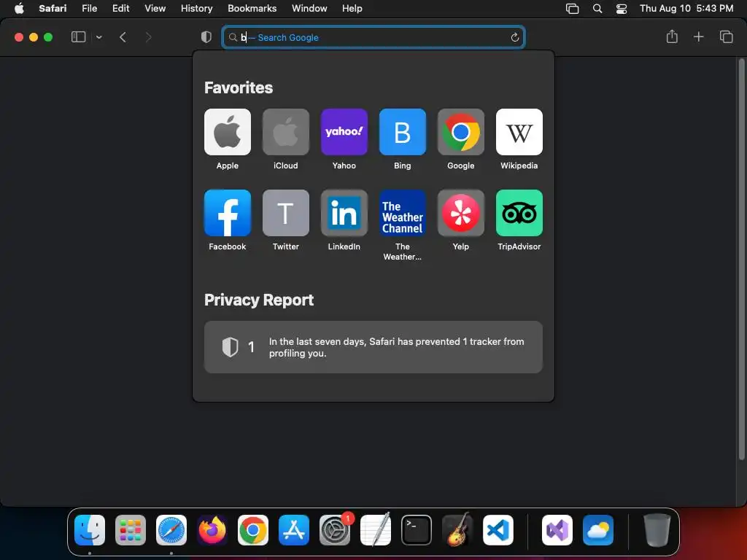Open the Share menu
This screenshot has height=560, width=747.
[672, 36]
